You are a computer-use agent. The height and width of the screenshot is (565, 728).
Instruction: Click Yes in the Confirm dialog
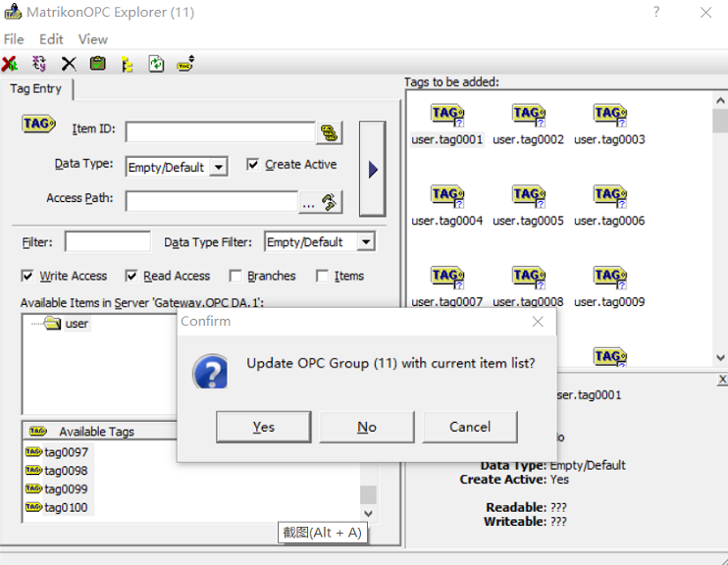click(263, 427)
